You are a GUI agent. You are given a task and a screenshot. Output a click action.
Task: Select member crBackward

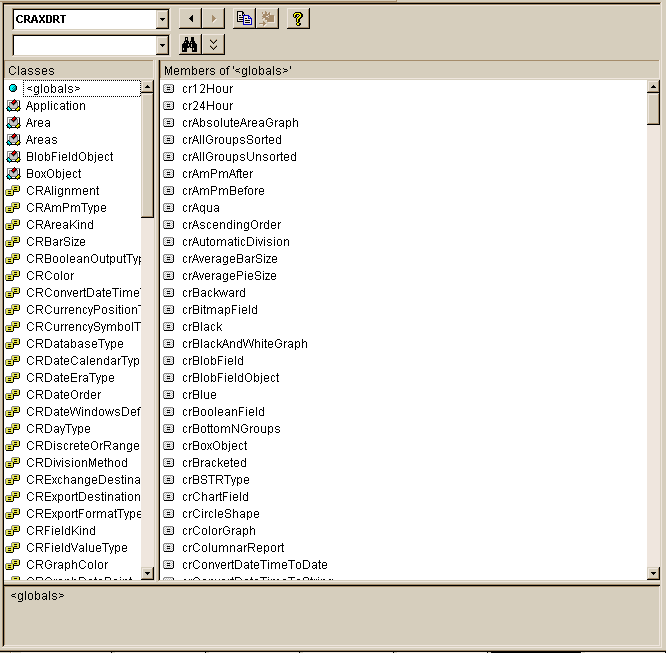[x=214, y=293]
